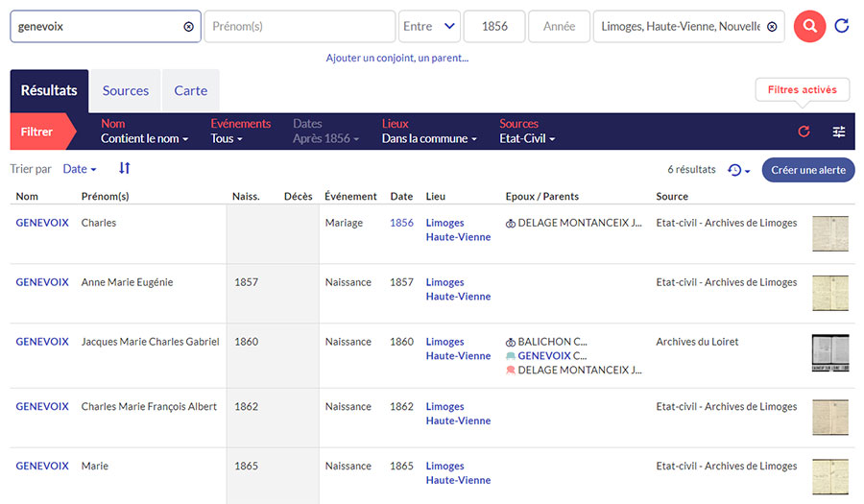Click the red magnifying glass search button
Image resolution: width=864 pixels, height=504 pixels.
pos(809,27)
